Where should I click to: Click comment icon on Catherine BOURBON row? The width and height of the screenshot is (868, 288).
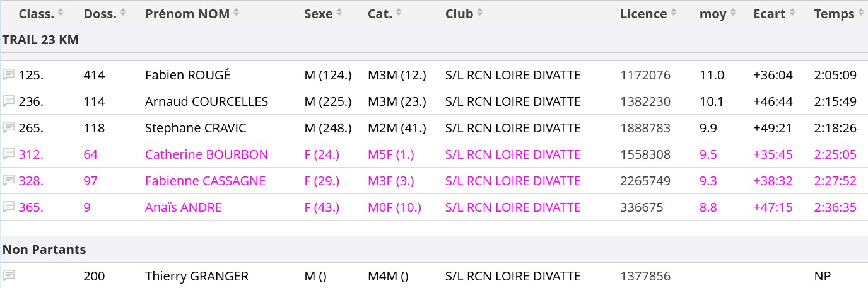(x=9, y=154)
